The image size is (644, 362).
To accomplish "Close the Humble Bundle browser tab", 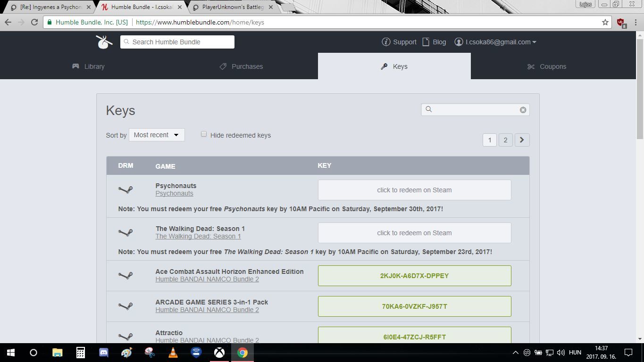I will point(180,7).
